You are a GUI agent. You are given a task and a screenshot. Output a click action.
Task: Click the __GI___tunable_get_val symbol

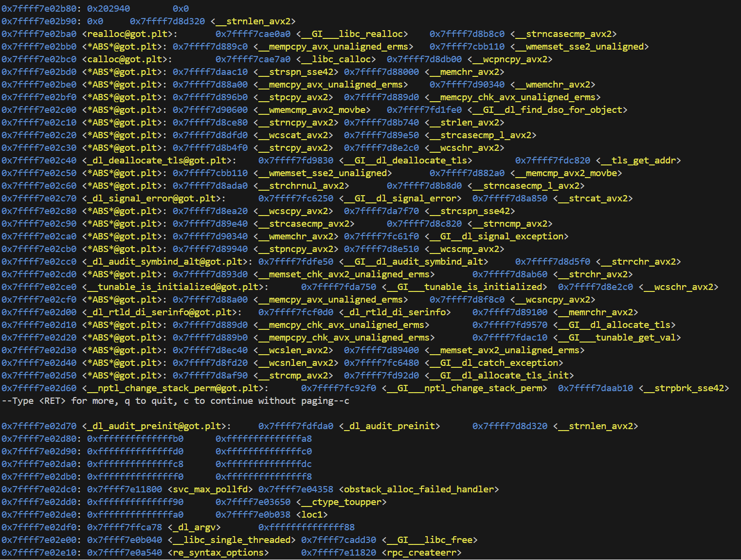coord(617,338)
